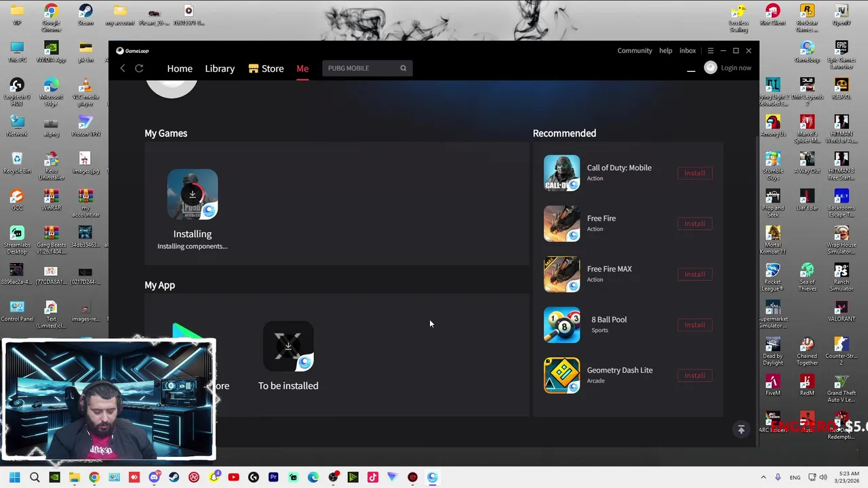Show hidden system tray icons

tap(763, 477)
